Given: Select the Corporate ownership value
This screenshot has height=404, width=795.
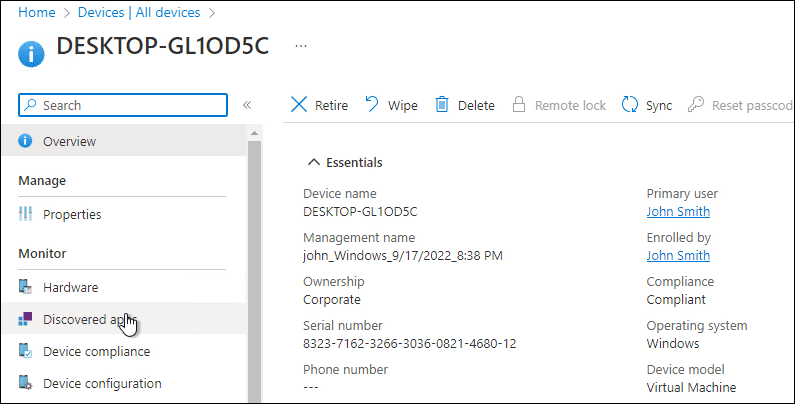Looking at the screenshot, I should [x=332, y=300].
